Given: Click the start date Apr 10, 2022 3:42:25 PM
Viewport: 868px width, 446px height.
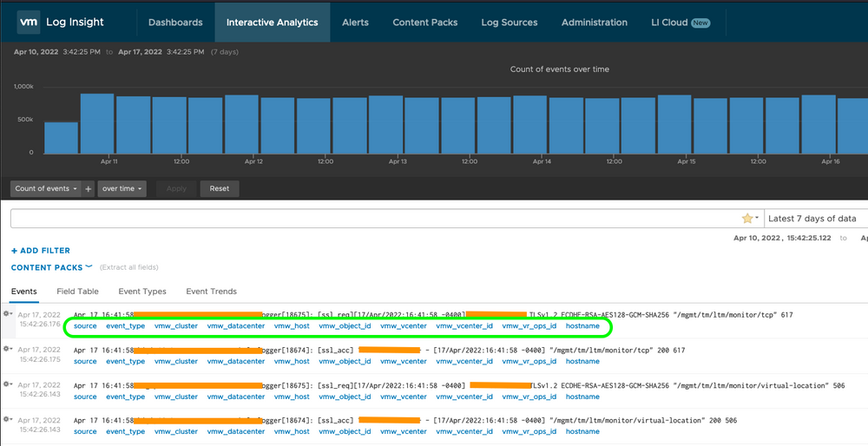Looking at the screenshot, I should 57,52.
